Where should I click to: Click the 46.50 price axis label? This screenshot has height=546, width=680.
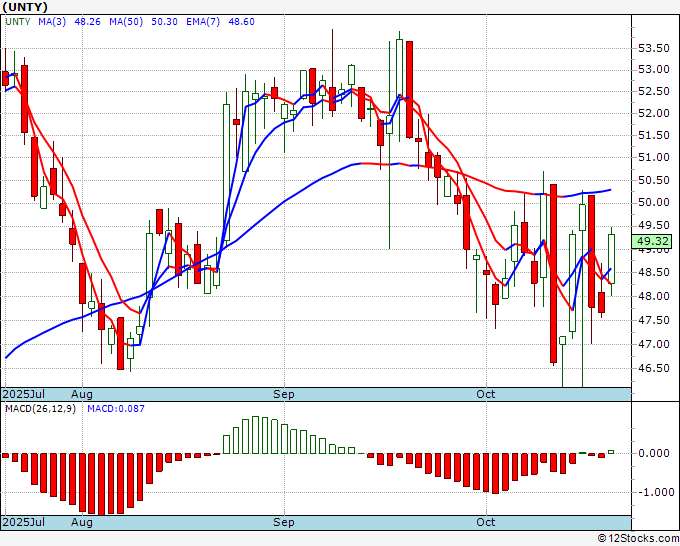654,368
